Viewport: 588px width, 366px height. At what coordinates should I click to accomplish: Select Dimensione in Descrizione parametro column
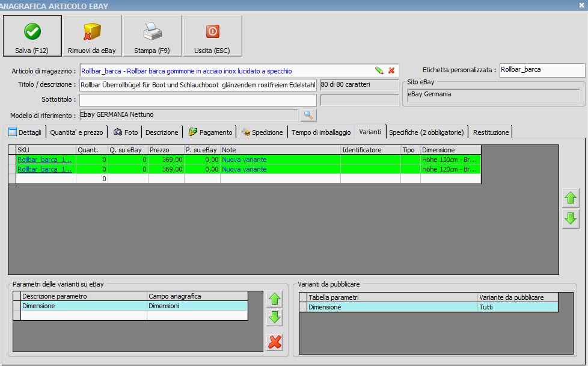pyautogui.click(x=84, y=306)
